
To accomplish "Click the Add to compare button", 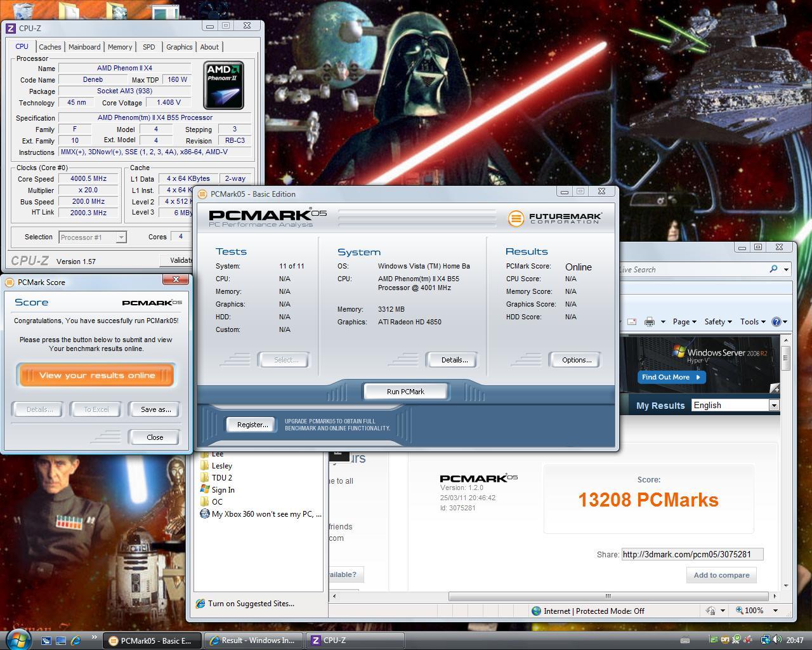I will 721,575.
